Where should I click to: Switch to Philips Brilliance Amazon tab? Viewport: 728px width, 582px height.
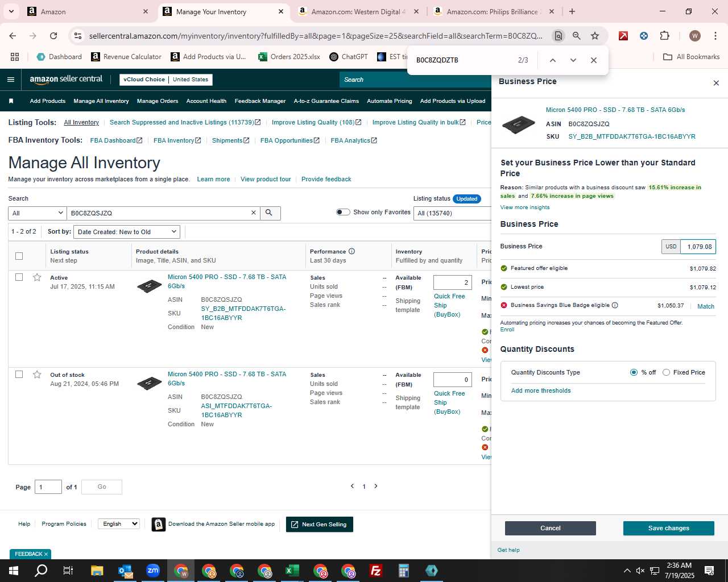493,11
